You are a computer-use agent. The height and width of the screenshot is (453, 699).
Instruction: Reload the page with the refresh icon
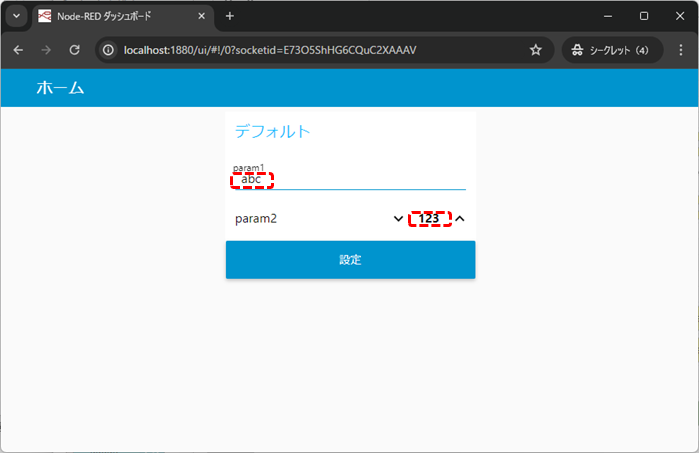pos(74,50)
